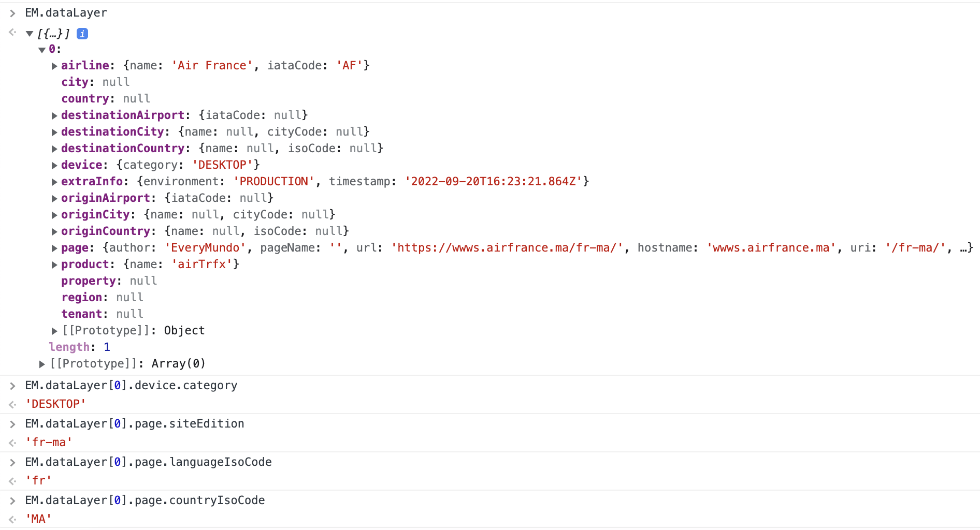980x530 pixels.
Task: Expand the destinationCountry object
Action: (x=54, y=149)
